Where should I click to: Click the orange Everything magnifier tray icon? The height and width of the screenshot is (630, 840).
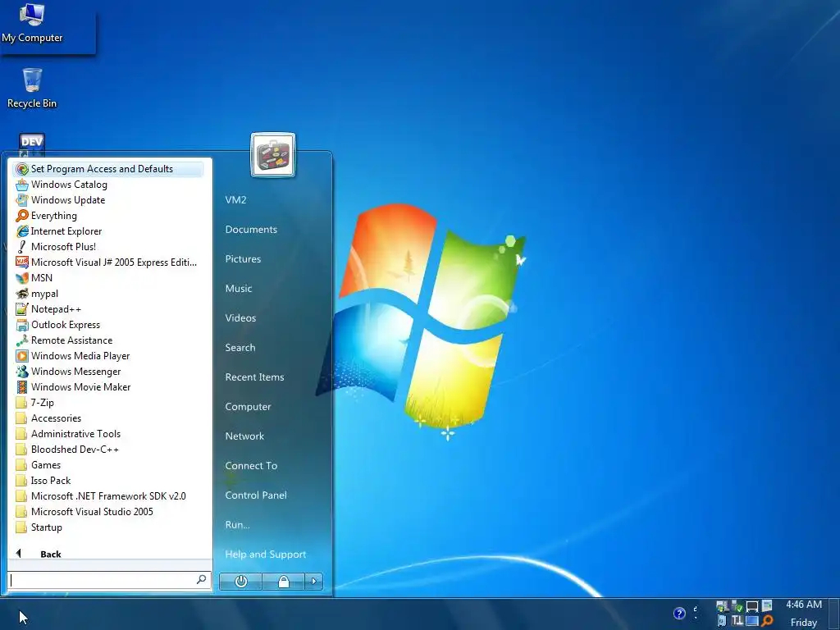[x=767, y=621]
